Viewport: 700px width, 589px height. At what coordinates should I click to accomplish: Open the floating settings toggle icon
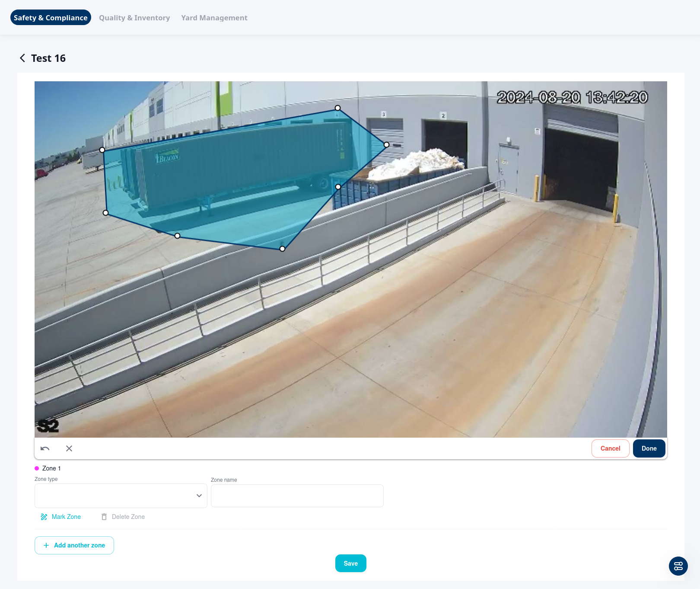678,566
